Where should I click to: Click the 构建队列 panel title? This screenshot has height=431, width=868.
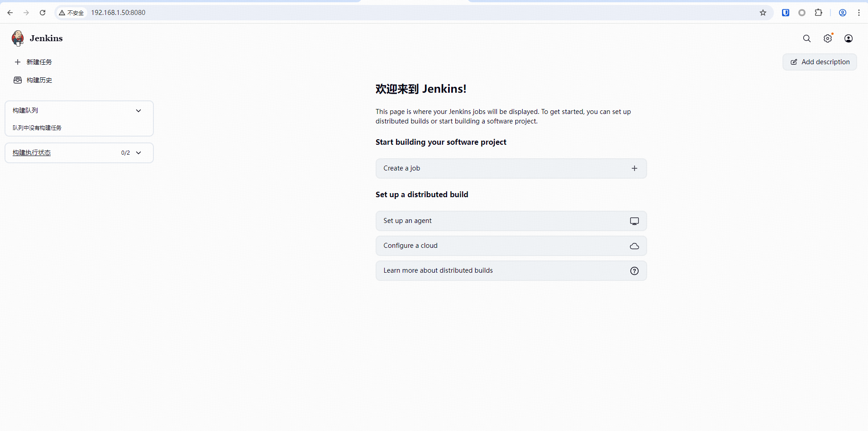pos(25,110)
